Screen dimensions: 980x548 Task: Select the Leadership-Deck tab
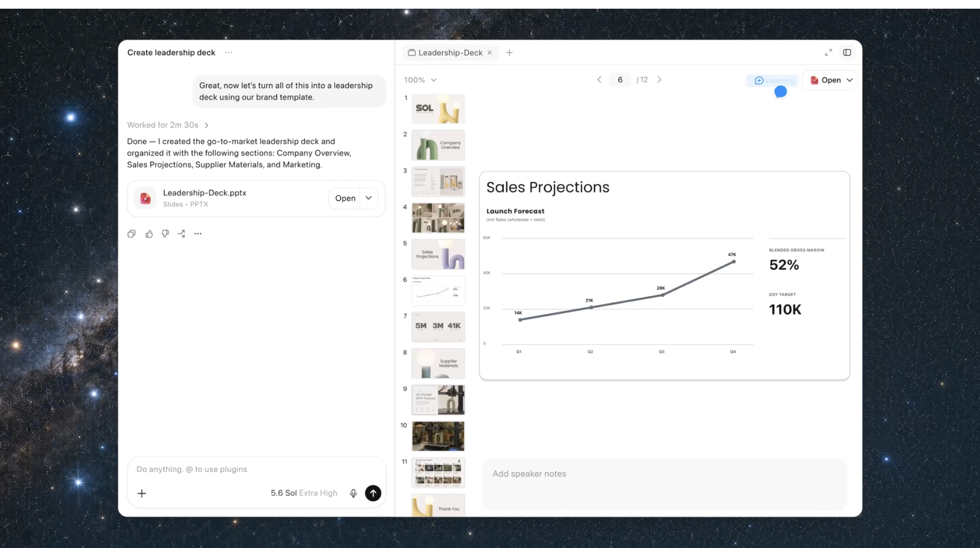tap(450, 53)
